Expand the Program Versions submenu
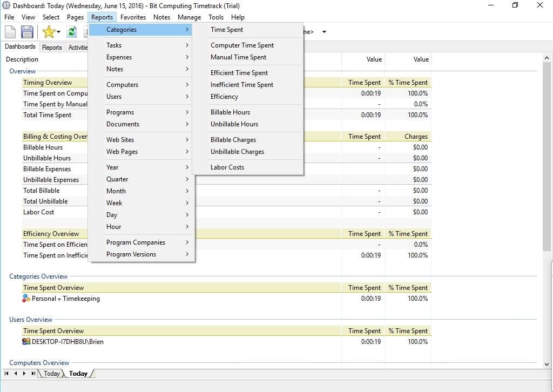 click(141, 254)
